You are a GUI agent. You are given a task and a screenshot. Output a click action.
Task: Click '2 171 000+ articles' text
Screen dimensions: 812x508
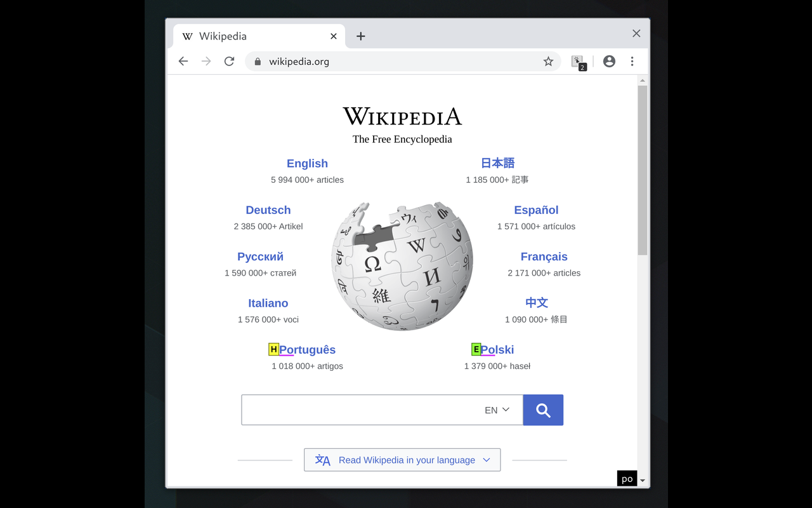click(544, 273)
